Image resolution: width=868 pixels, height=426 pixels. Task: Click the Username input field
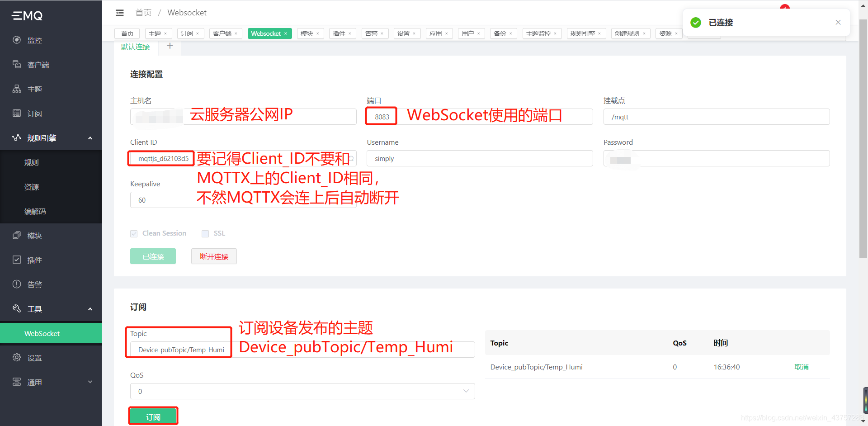pyautogui.click(x=480, y=158)
